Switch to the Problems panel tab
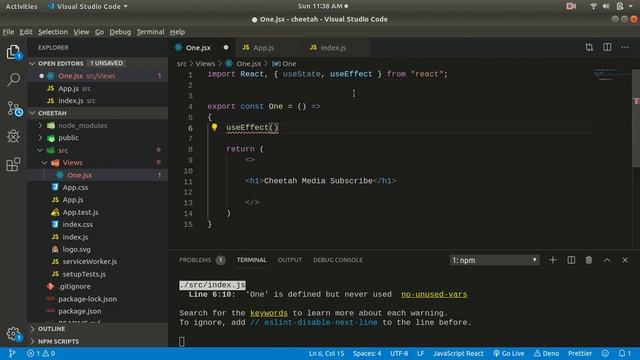The height and width of the screenshot is (360, 640). (x=202, y=260)
